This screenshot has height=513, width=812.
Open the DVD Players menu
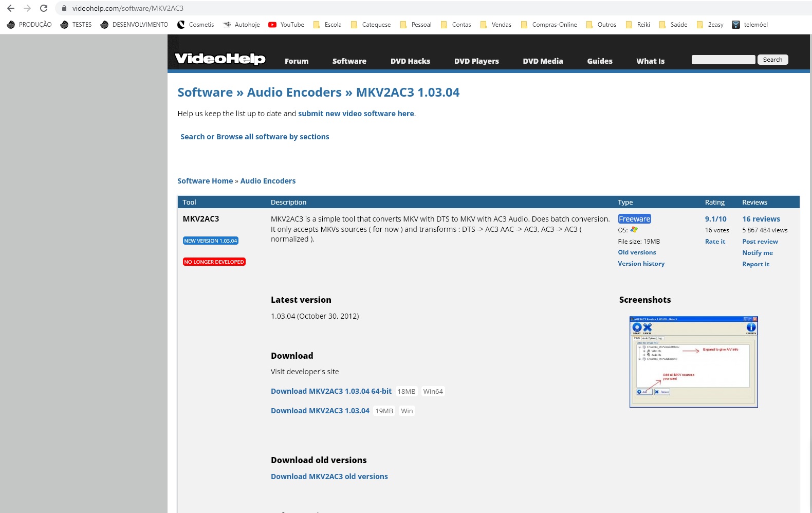476,61
